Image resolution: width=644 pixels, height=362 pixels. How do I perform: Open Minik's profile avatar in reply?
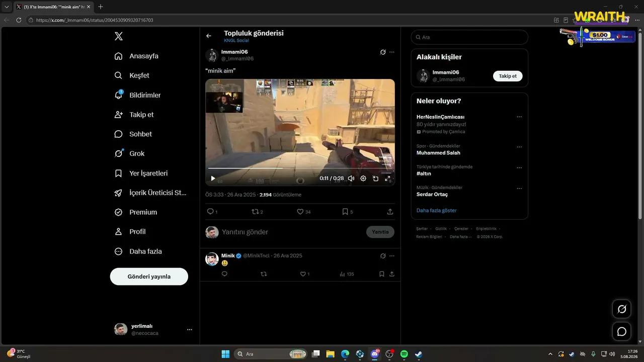(212, 259)
